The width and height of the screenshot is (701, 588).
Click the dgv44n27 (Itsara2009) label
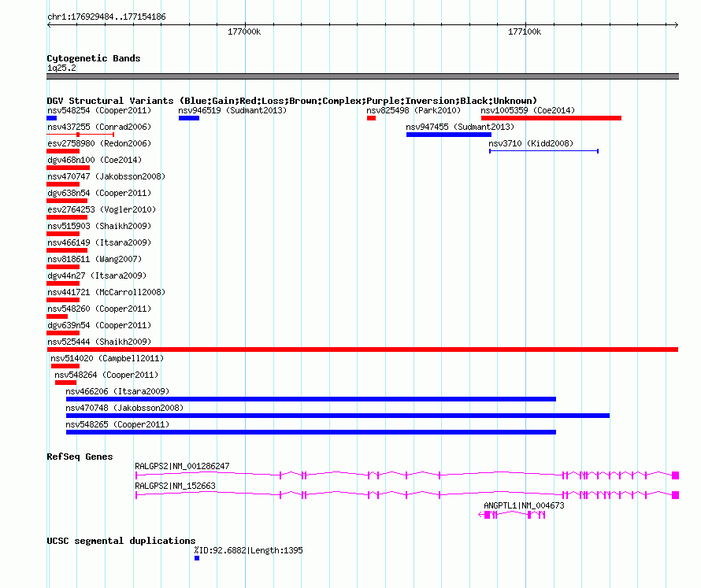pos(97,276)
